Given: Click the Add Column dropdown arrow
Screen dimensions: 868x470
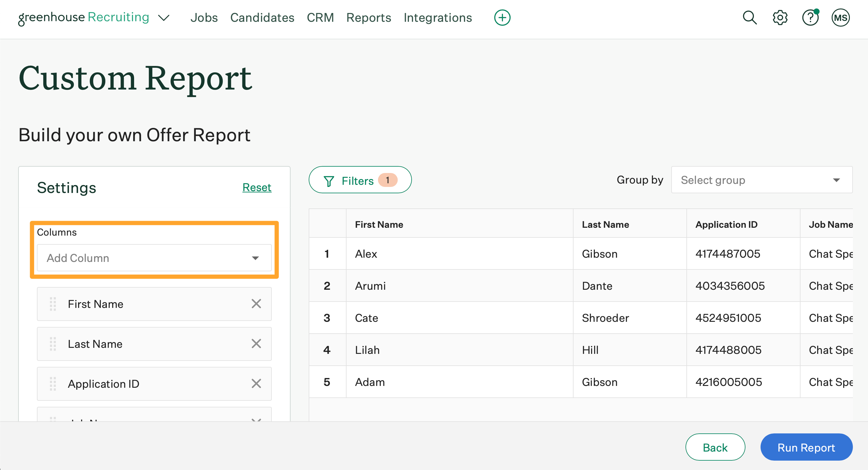Looking at the screenshot, I should tap(255, 258).
